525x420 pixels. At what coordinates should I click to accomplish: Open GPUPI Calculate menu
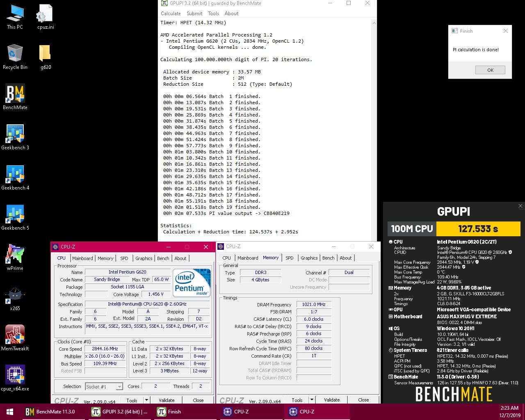171,14
